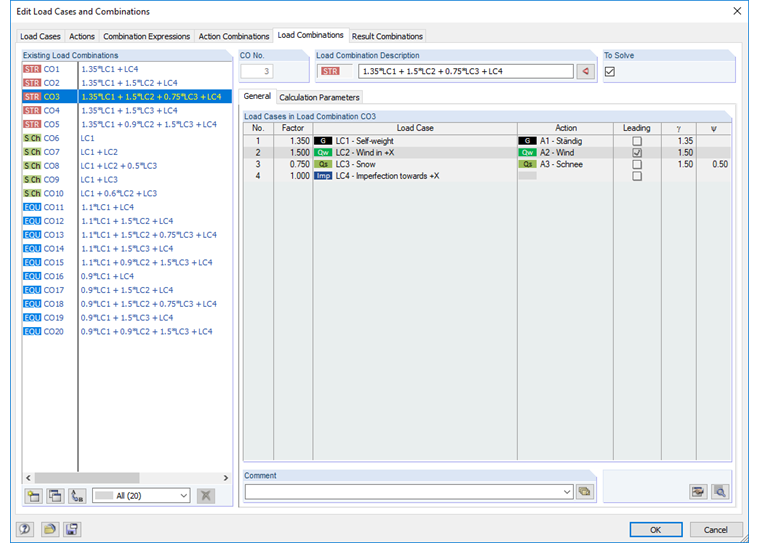Screen dimensions: 760x543
Task: Select combination CO16 0.9*LC1 + LC4
Action: pos(127,276)
